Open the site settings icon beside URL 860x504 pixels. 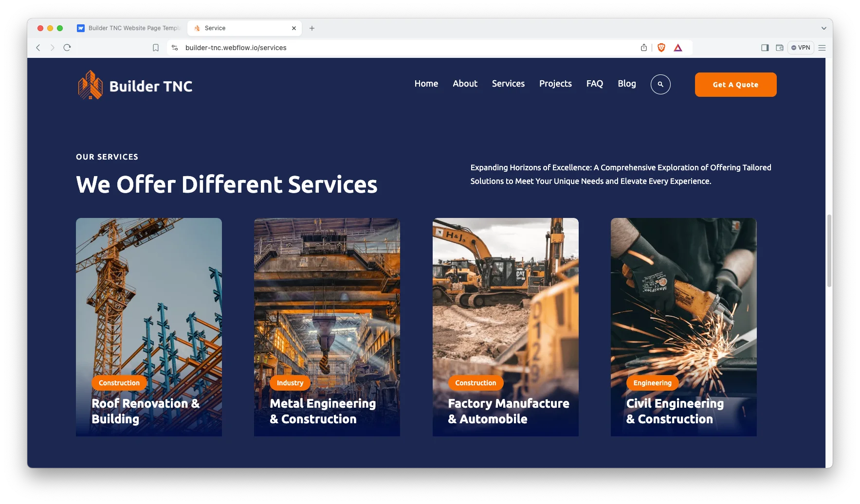(175, 48)
